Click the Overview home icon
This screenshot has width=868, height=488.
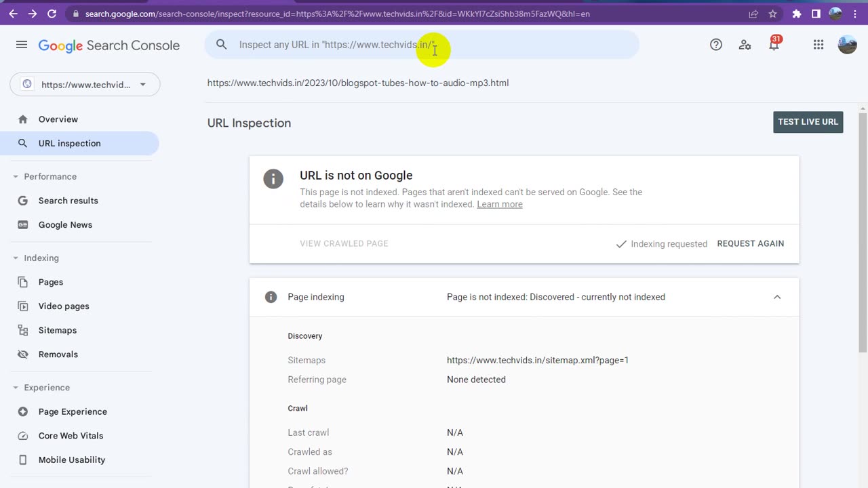coord(23,119)
